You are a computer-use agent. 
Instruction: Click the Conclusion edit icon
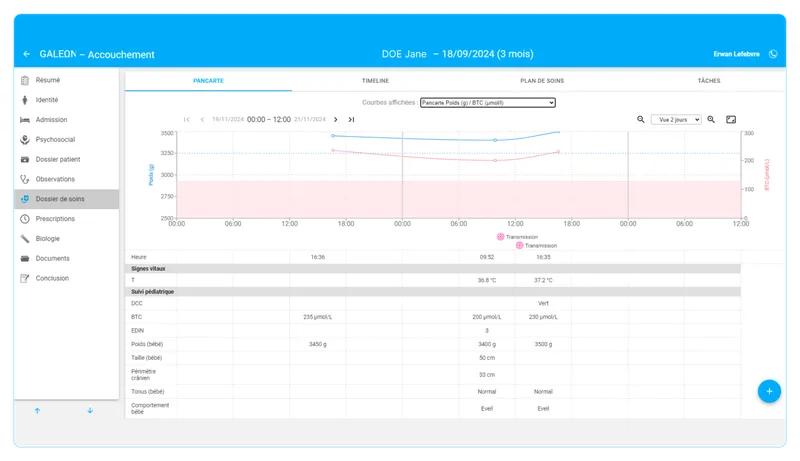click(24, 278)
